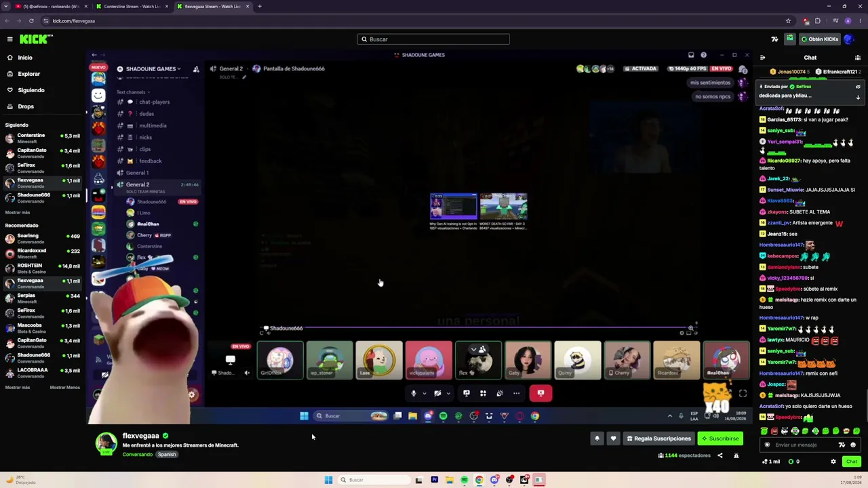Open File Explorer from the Windows taskbar
Screen dimensions: 868x488
click(449, 480)
